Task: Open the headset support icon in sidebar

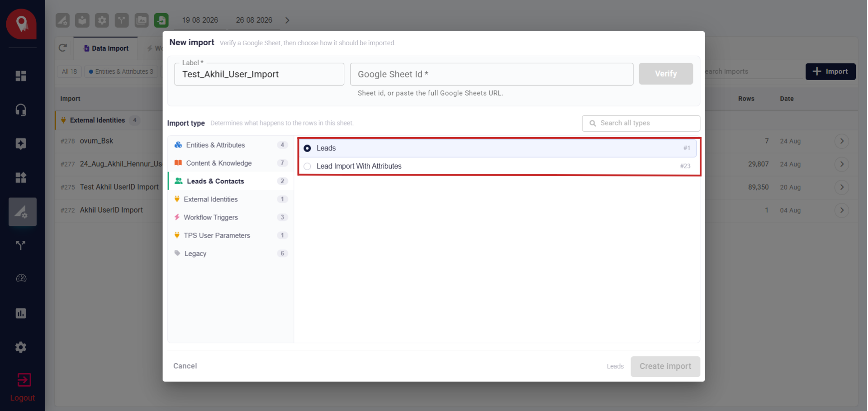Action: tap(21, 110)
